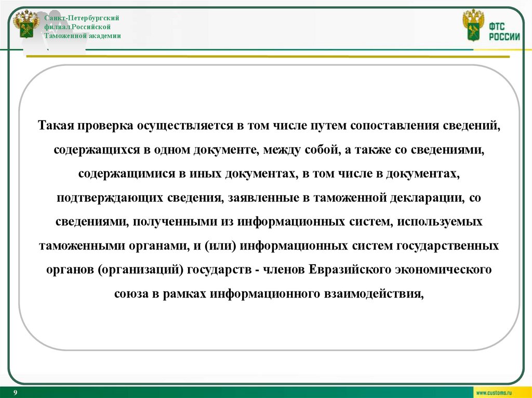The width and height of the screenshot is (532, 398).
Task: Click the line starting 'сведениями, полученными'
Action: 269,222
